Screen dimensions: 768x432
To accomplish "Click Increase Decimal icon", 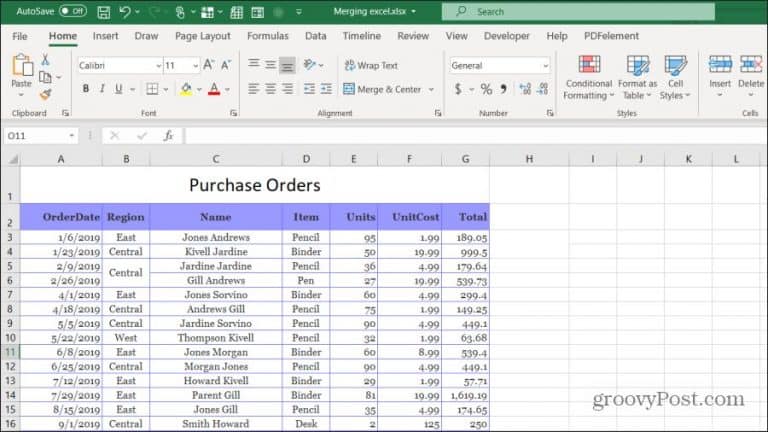I will (x=525, y=89).
